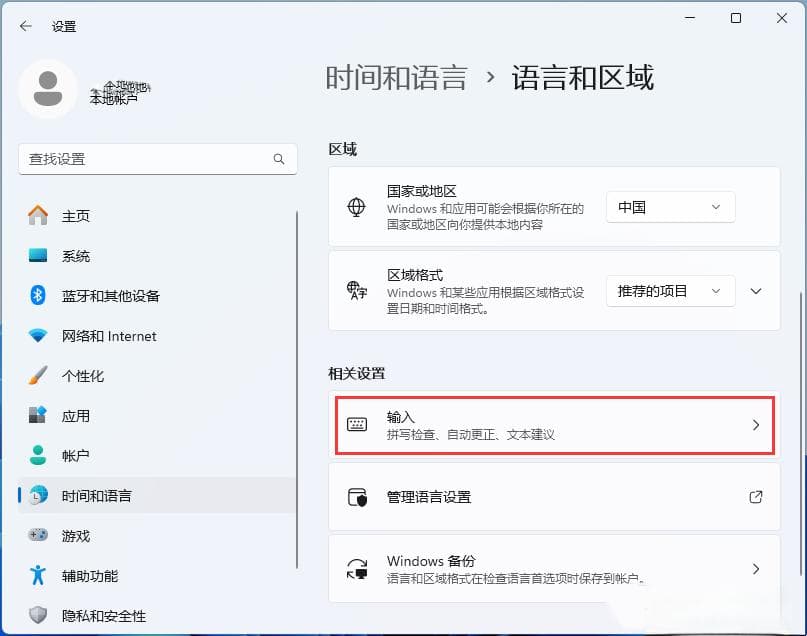
Task: Select 网络和 Internet in the sidebar
Action: coord(157,336)
